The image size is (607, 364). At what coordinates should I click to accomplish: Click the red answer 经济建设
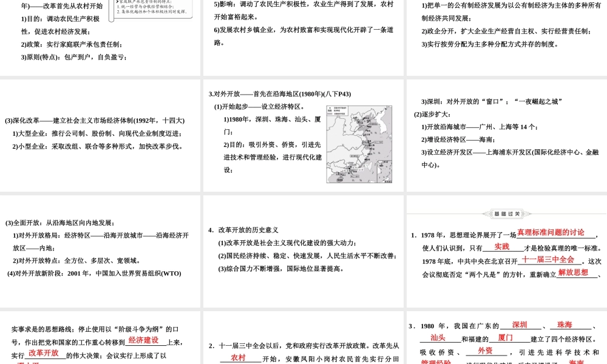tap(144, 340)
